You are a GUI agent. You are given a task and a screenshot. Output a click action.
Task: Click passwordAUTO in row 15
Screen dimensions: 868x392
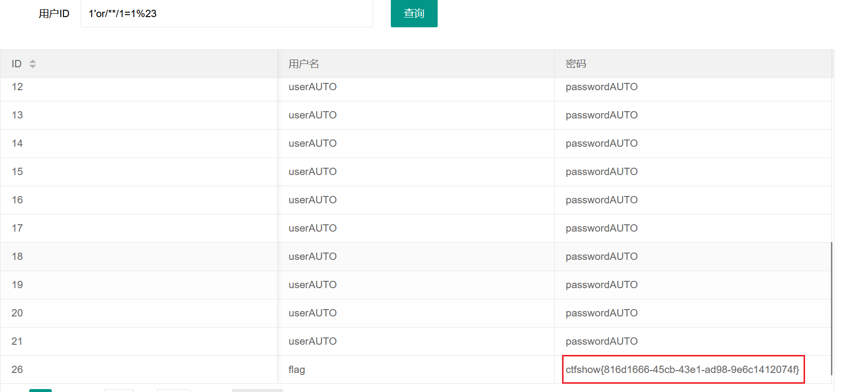point(602,172)
